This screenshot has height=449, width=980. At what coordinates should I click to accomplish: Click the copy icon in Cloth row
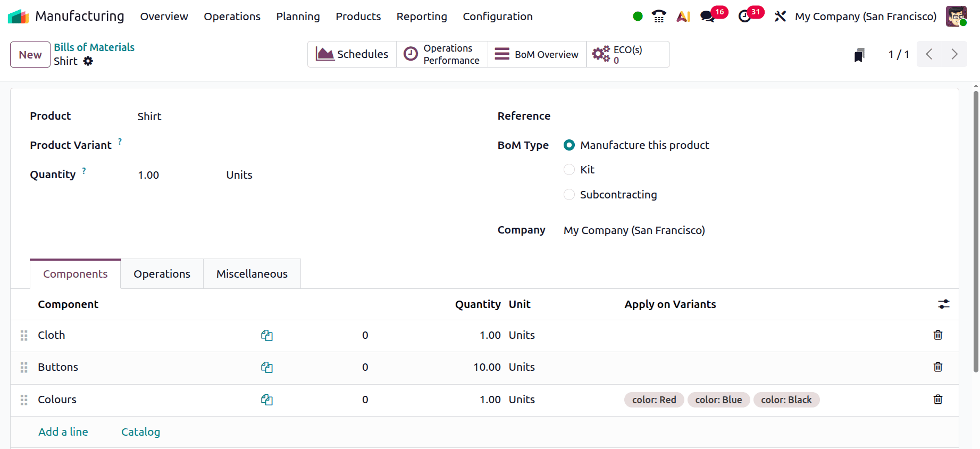coord(267,336)
